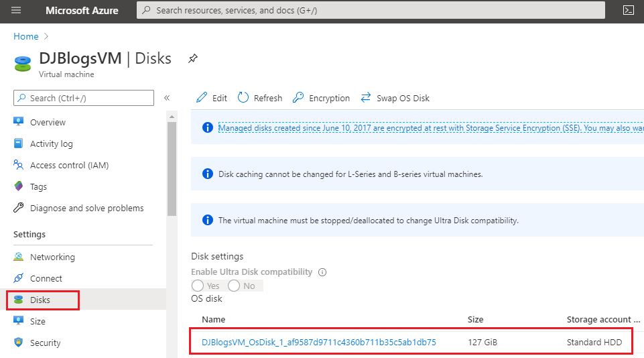Focus the sidebar Search (Ctrl+/) field
The image size is (644, 358).
click(84, 98)
